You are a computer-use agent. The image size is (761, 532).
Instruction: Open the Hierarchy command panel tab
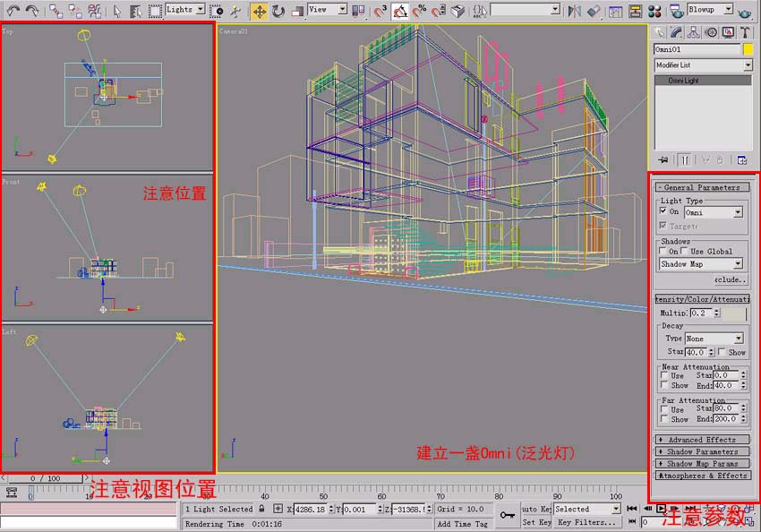click(695, 33)
